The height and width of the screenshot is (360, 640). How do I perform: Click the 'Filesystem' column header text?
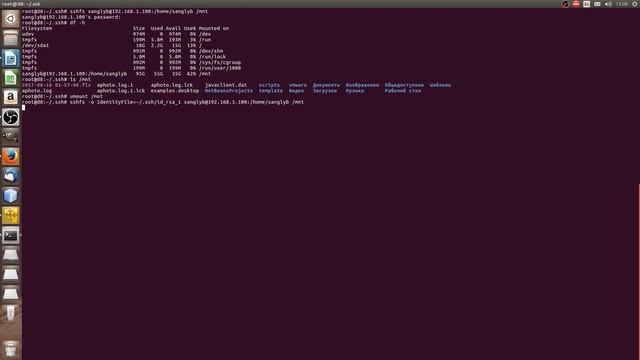tap(37, 29)
